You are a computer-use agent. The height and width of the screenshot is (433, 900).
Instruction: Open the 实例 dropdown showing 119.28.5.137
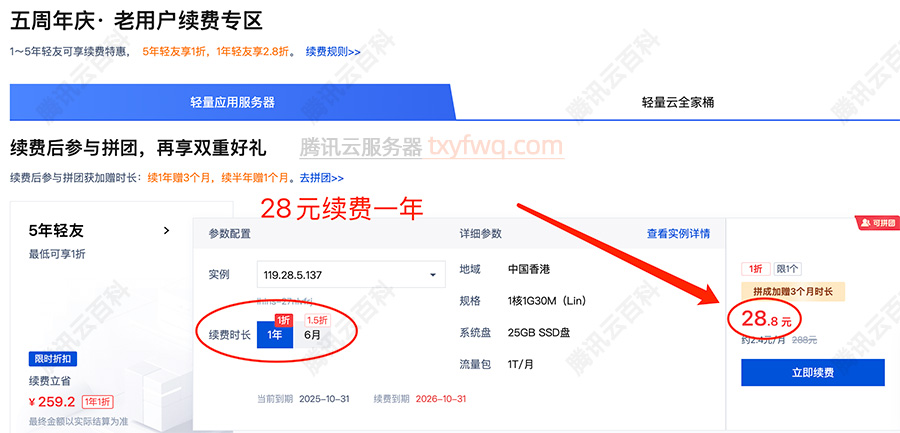point(351,275)
